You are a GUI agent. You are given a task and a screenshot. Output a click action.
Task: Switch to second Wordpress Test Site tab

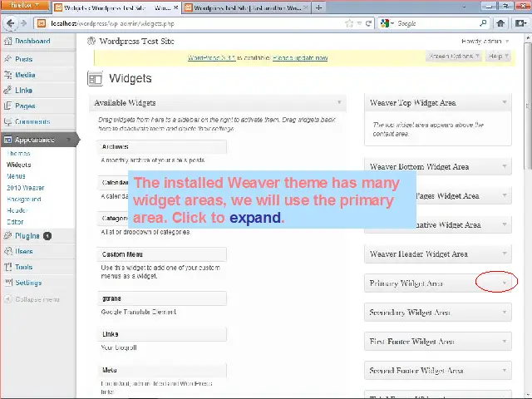247,7
